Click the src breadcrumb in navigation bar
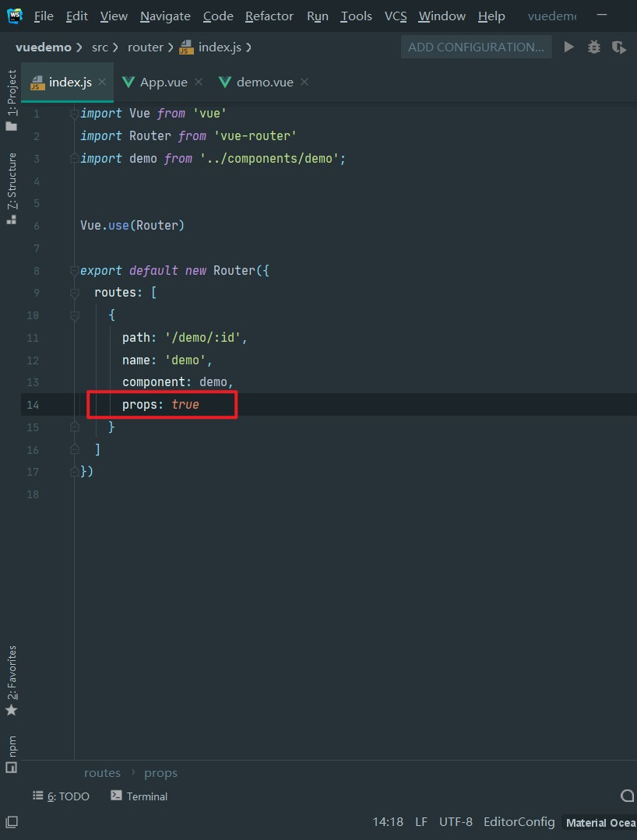 [100, 47]
